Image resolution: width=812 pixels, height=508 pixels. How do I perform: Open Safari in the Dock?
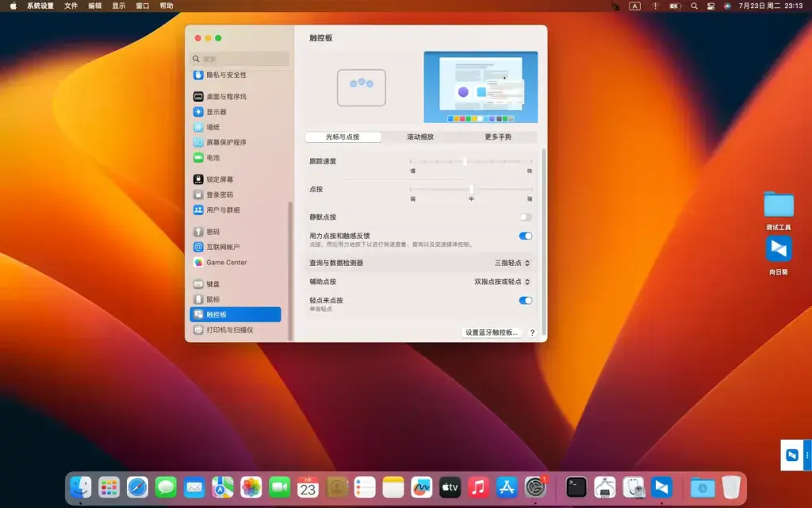[138, 487]
